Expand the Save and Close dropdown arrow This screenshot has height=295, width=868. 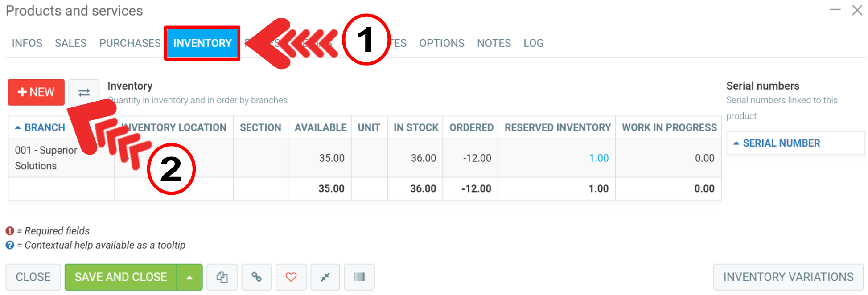pyautogui.click(x=189, y=277)
